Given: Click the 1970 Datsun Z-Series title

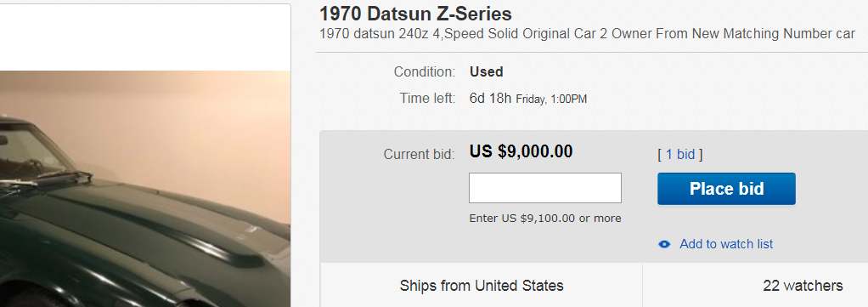Looking at the screenshot, I should click(415, 14).
